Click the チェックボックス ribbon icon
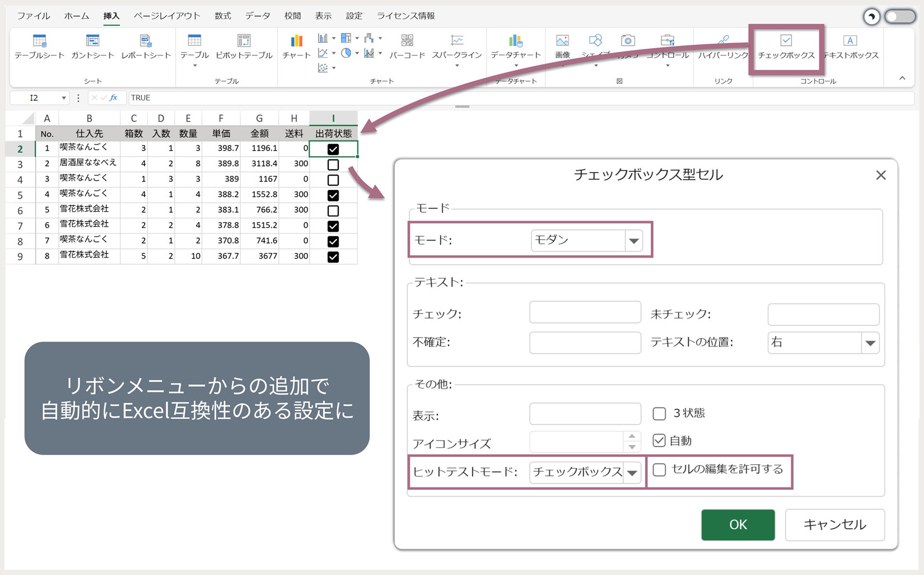924x575 pixels. click(786, 46)
